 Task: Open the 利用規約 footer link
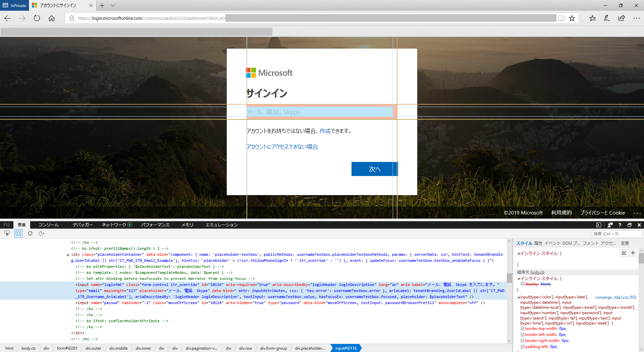pyautogui.click(x=561, y=213)
